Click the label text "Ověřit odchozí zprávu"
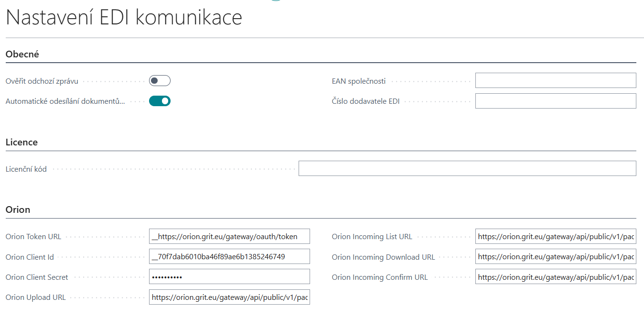Viewport: 644px width, 319px height. click(x=42, y=81)
